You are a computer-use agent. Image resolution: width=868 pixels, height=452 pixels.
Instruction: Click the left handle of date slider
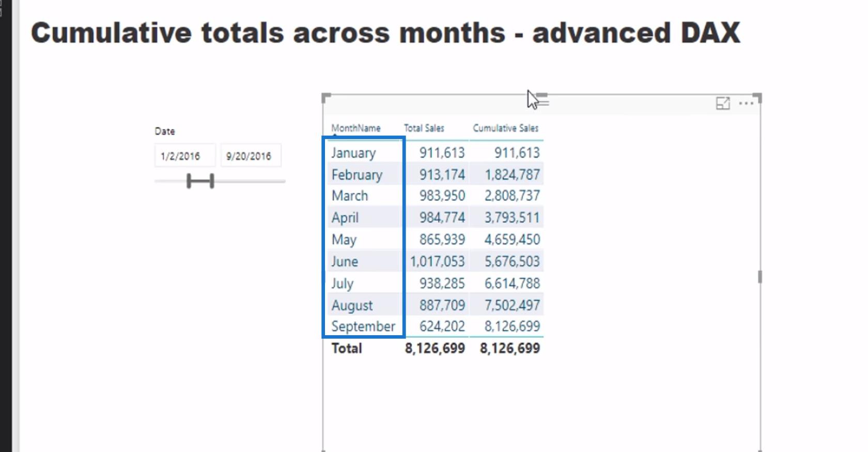click(190, 181)
